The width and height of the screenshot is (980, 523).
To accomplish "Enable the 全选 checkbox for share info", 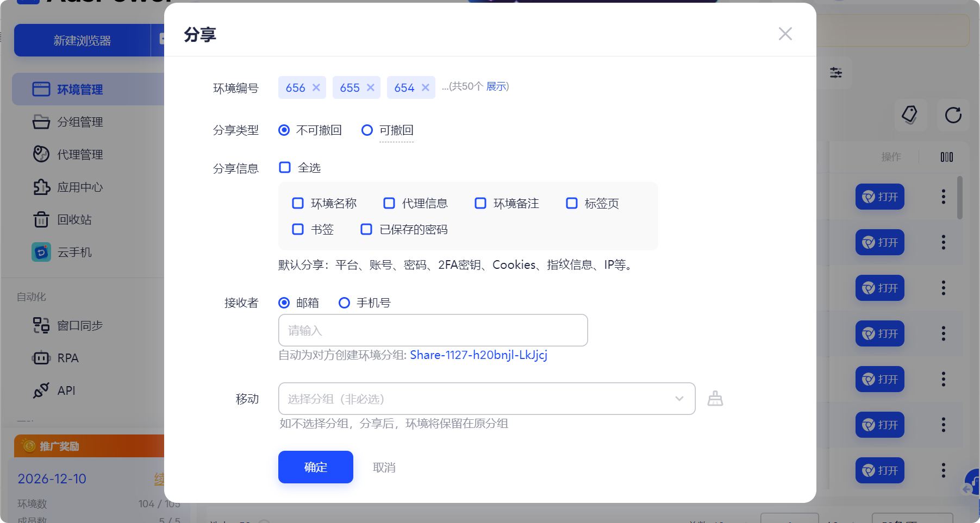I will [284, 167].
